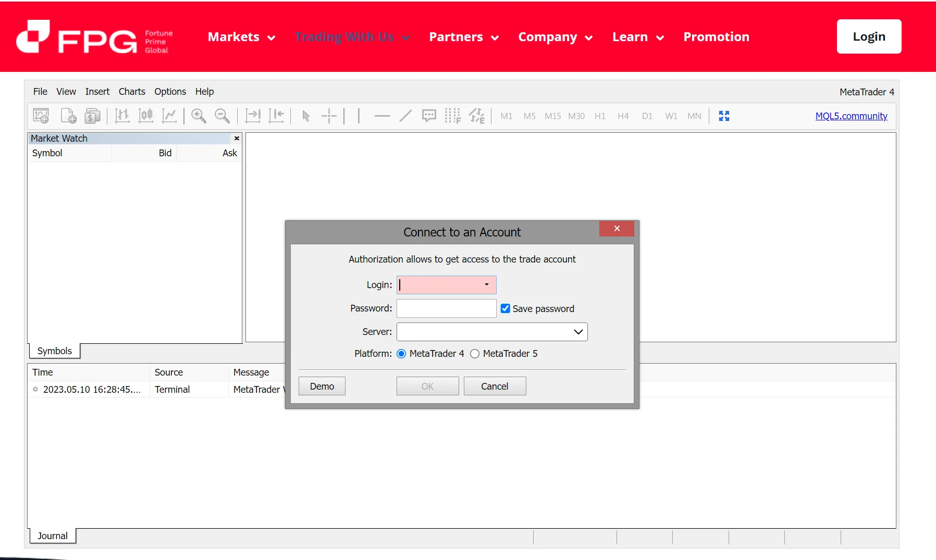Toggle the Save password checkbox
Image resolution: width=936 pixels, height=560 pixels.
coord(506,308)
